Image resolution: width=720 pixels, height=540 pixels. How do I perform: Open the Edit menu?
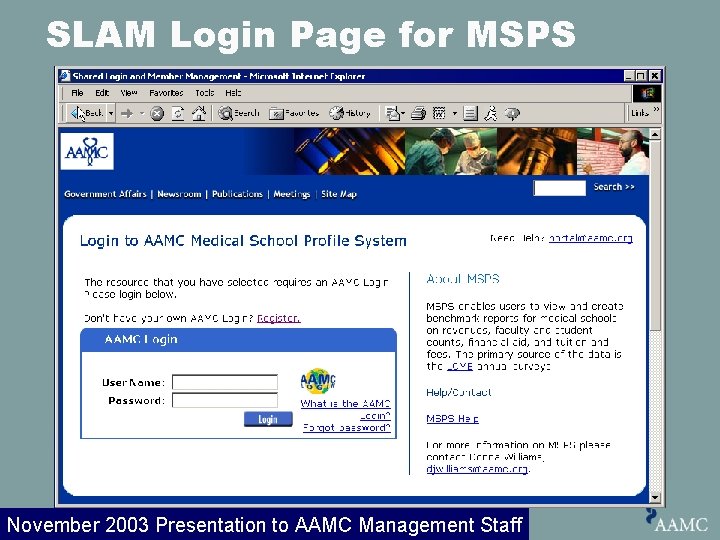click(102, 93)
